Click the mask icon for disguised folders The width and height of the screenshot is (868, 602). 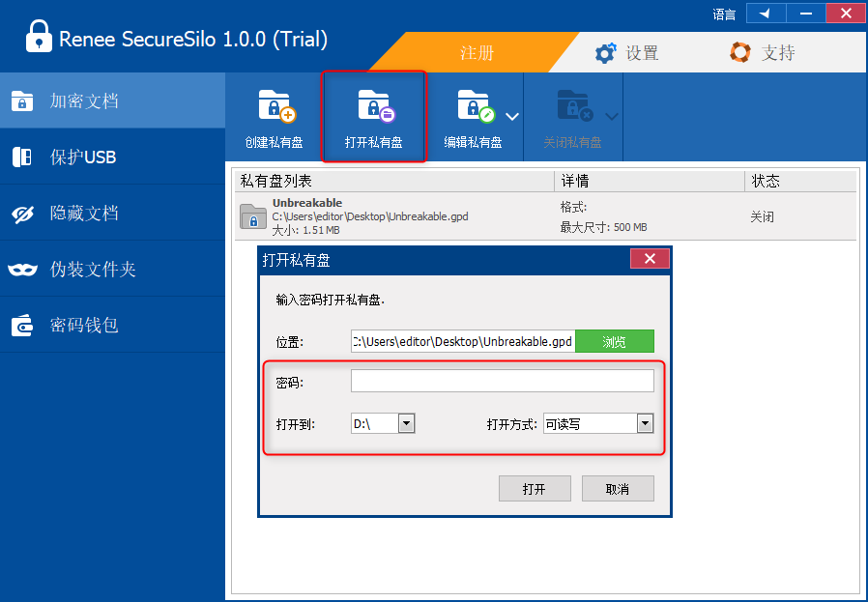coord(22,270)
